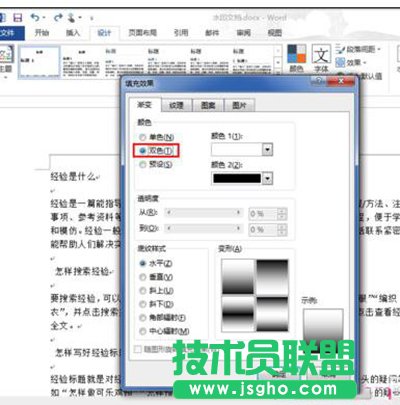The image size is (400, 405).
Task: Open the 颜色 theme colors palette
Action: pyautogui.click(x=296, y=59)
